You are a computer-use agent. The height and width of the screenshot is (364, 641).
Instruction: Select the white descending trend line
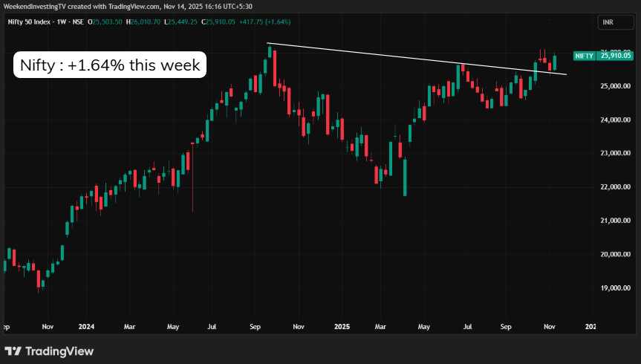coord(416,59)
